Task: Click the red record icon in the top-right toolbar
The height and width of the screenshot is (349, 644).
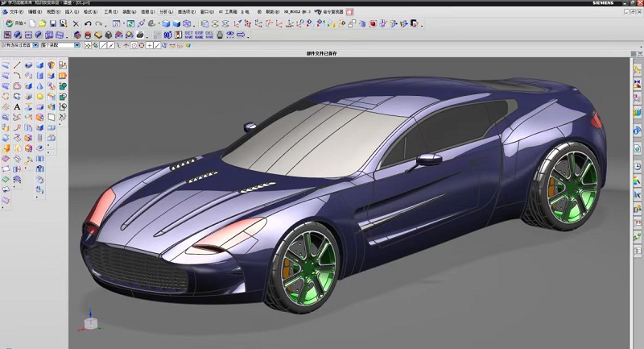Action: click(x=349, y=12)
